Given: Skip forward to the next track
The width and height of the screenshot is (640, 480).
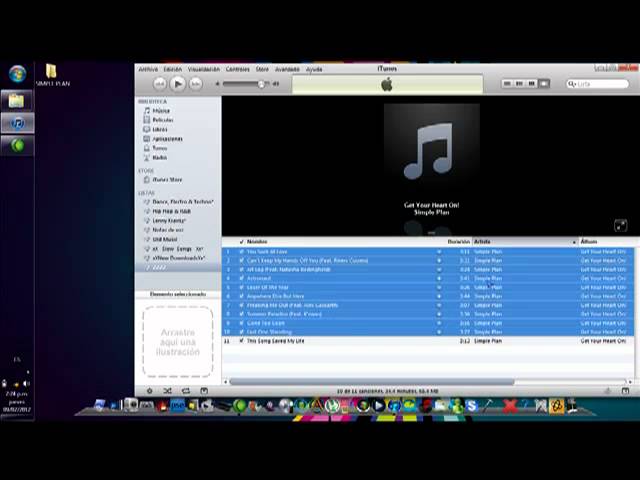Looking at the screenshot, I should click(x=196, y=84).
